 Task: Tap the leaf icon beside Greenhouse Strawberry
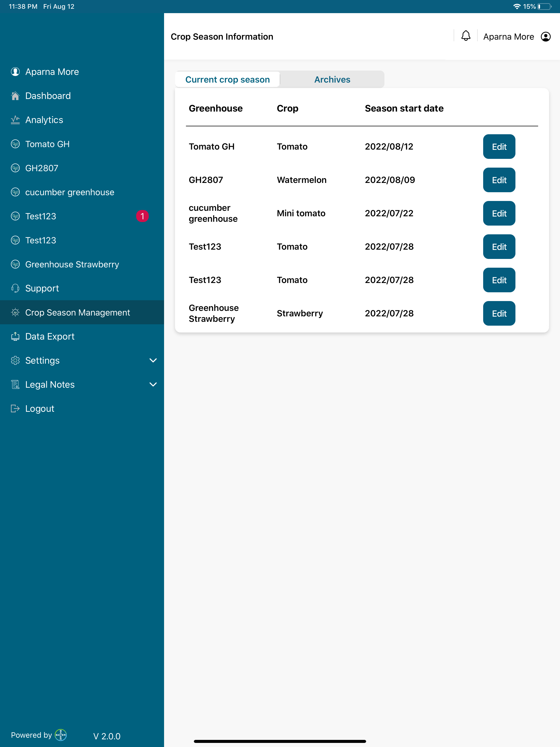15,264
